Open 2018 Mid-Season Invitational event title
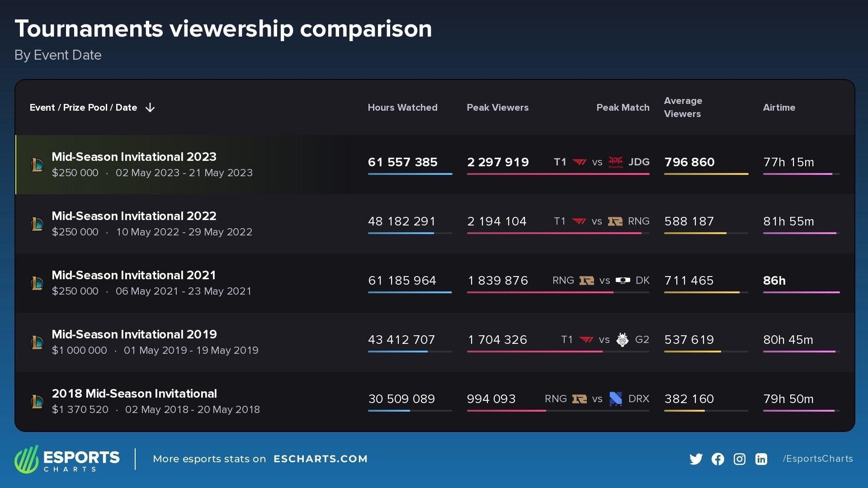The height and width of the screenshot is (488, 868). [x=134, y=394]
